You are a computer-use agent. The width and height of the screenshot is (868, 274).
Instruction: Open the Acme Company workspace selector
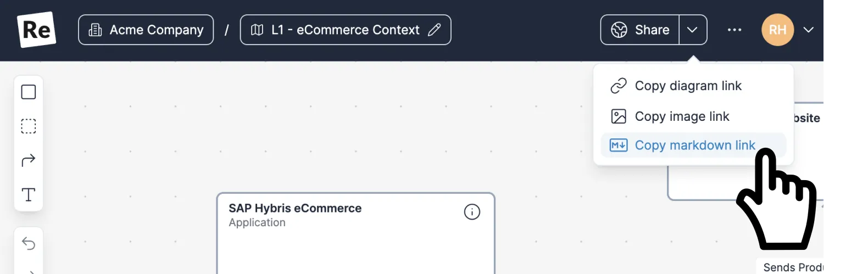[146, 30]
